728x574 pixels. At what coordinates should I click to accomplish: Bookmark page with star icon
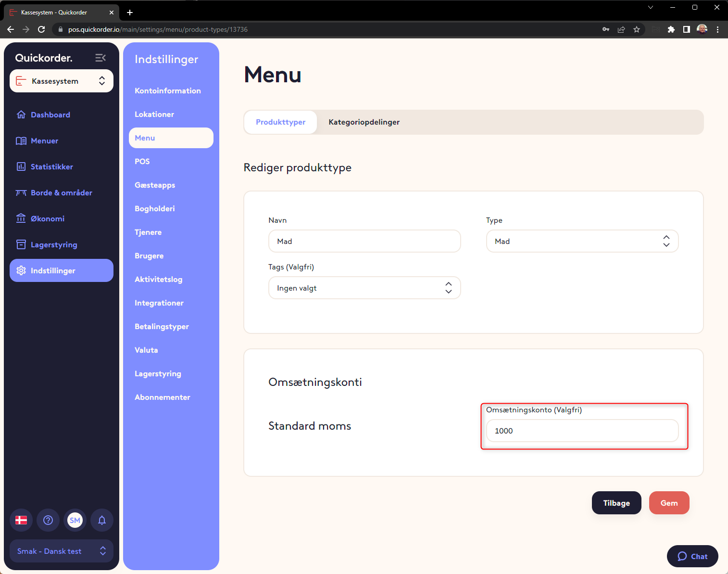(x=637, y=29)
